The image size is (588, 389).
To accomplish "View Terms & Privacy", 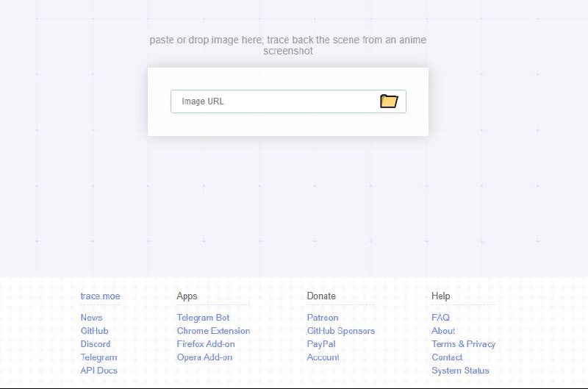I will point(464,344).
